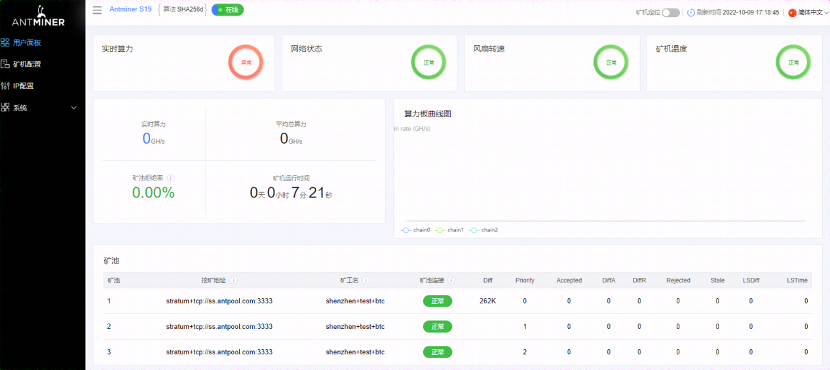The width and height of the screenshot is (830, 370).
Task: Click the 用户面板 dashboard sidebar icon
Action: (x=5, y=43)
